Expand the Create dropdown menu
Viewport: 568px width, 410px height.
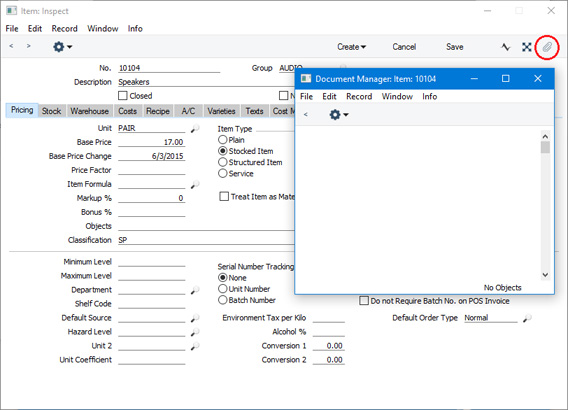[351, 47]
